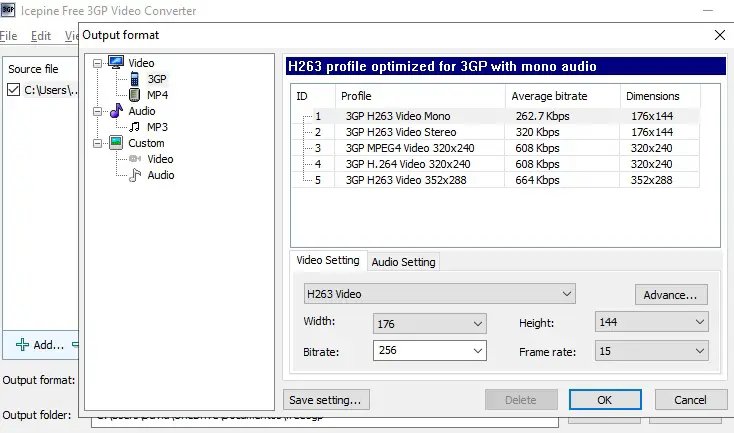Screen dimensions: 734x433
Task: Click the MP4 device icon
Action: click(134, 95)
